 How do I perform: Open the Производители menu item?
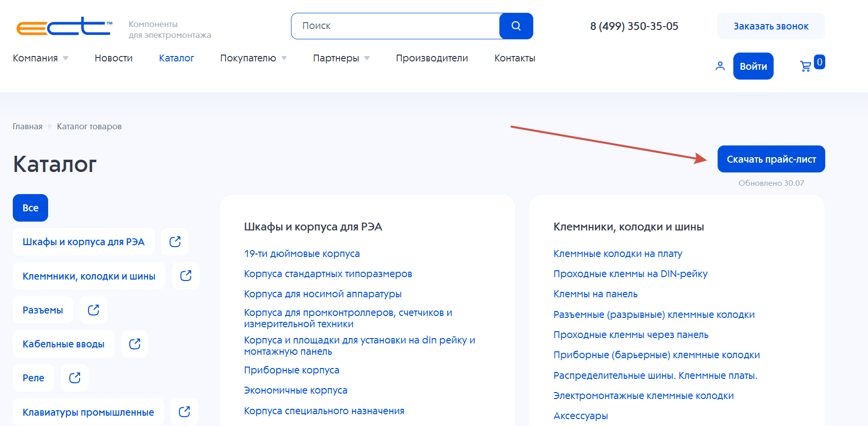pos(432,58)
